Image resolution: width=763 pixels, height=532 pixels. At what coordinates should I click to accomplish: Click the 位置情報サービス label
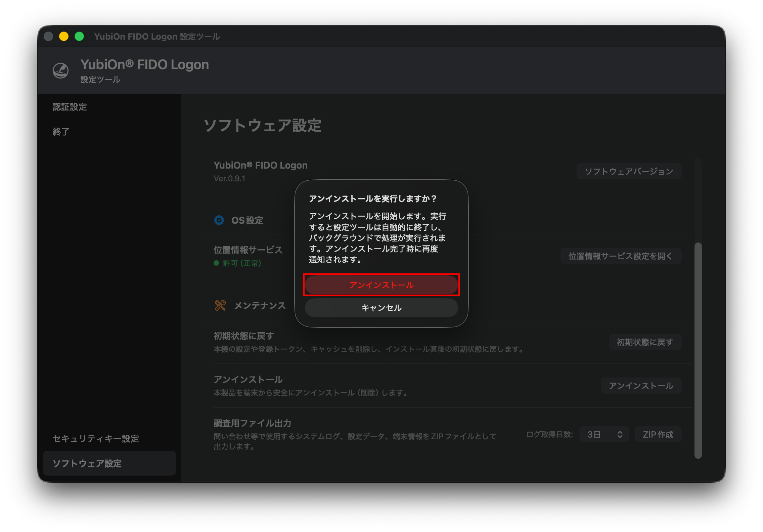click(248, 250)
